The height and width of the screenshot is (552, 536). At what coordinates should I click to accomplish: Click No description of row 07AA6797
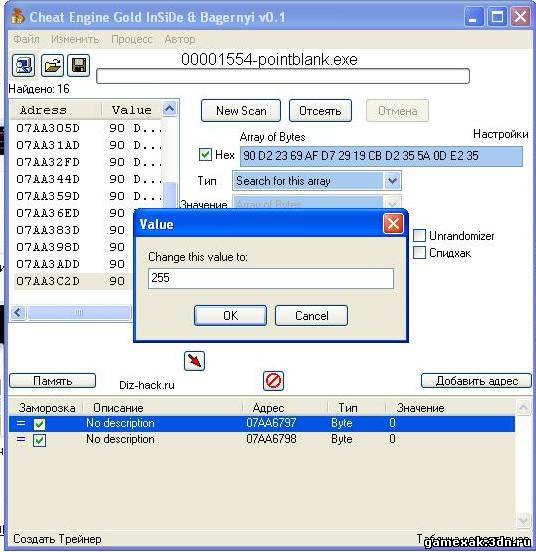coord(120,423)
